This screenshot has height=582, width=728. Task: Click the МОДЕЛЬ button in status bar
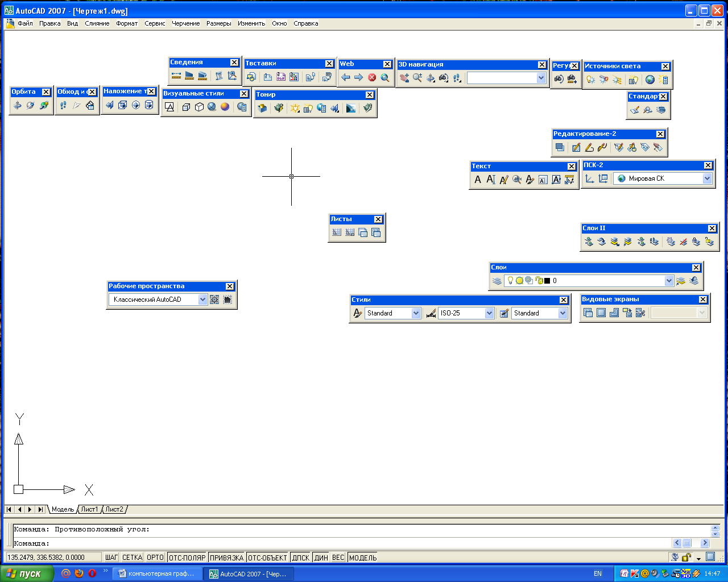click(363, 558)
